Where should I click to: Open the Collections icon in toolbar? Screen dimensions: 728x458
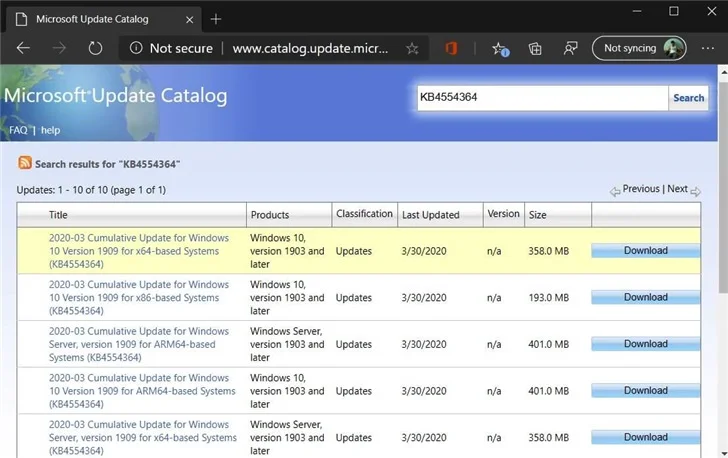point(535,48)
